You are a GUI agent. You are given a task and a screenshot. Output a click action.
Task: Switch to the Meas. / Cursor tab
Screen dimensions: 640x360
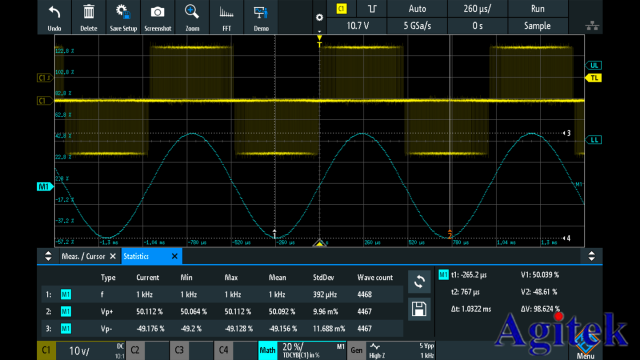tap(83, 256)
